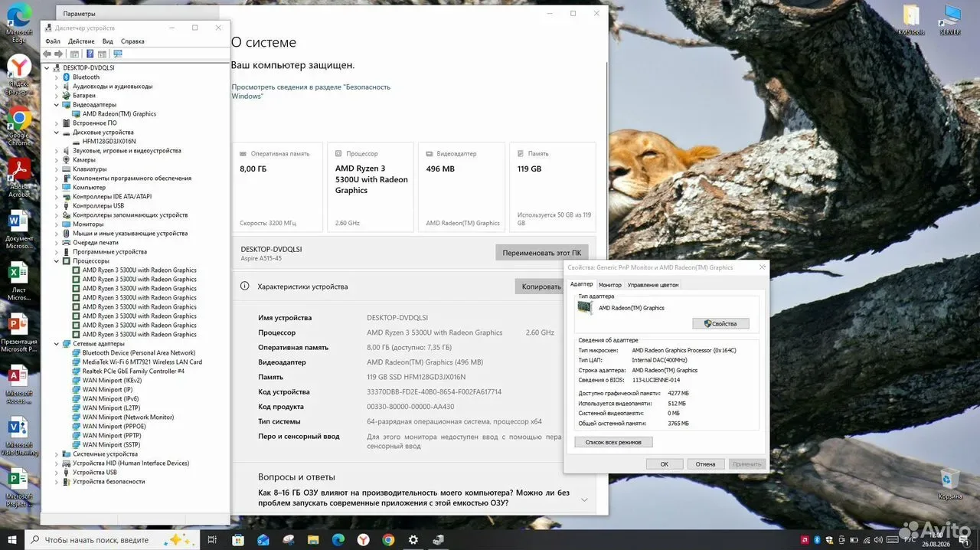
Task: Expand the Контроллеры USB node
Action: 56,205
